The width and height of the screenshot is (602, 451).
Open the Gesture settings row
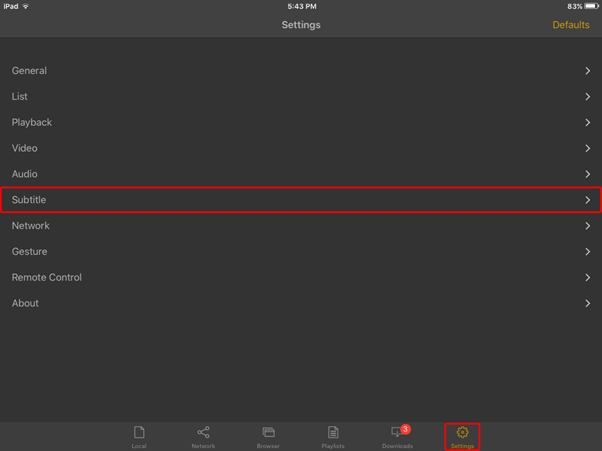301,251
